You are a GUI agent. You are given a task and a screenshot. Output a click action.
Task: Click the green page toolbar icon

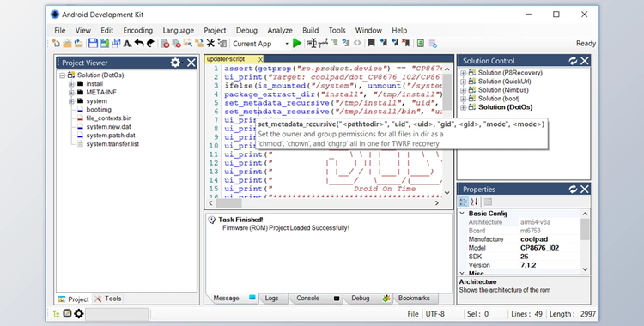tap(420, 43)
